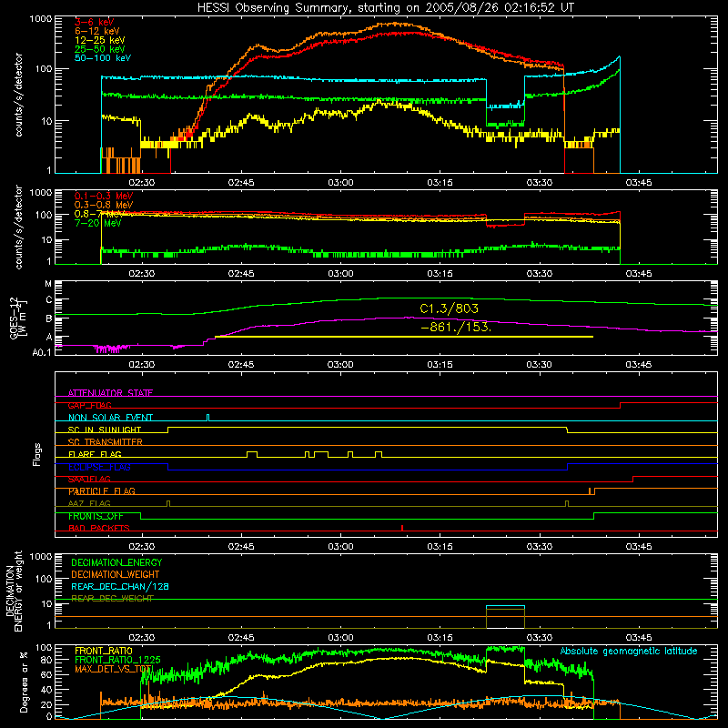This screenshot has width=728, height=728.
Task: Click the cyan rear decimation step box
Action: [x=505, y=617]
